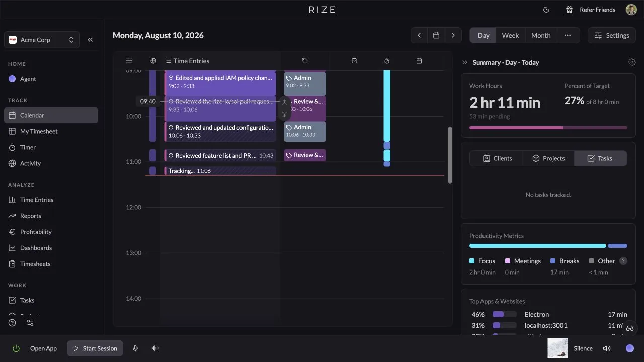Click Open App

click(43, 348)
